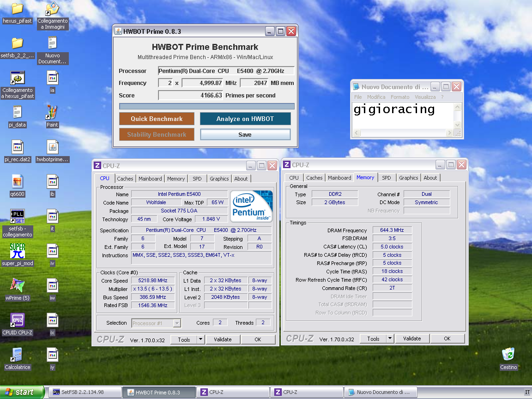
Task: Launch the super_pi_mod icon
Action: pos(17,251)
